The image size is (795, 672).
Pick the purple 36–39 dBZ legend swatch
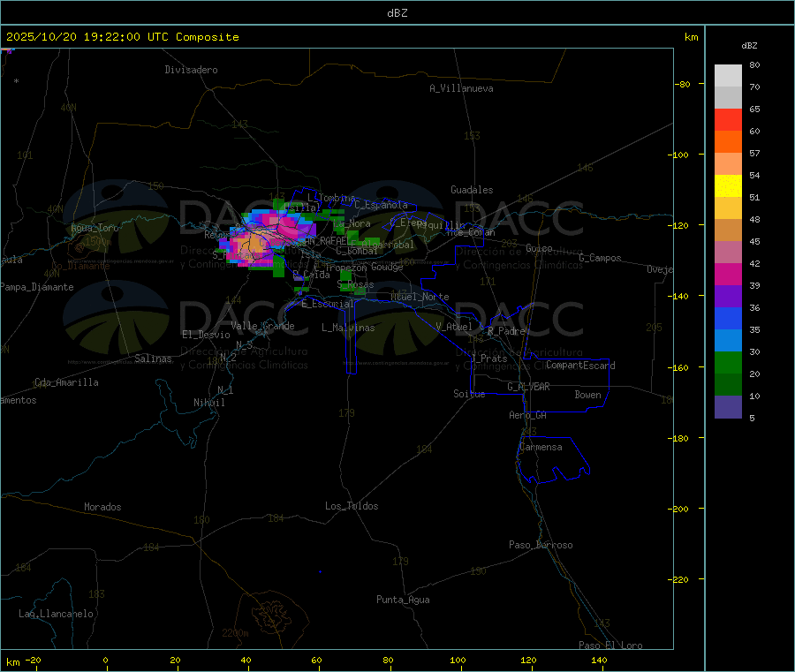pyautogui.click(x=728, y=297)
